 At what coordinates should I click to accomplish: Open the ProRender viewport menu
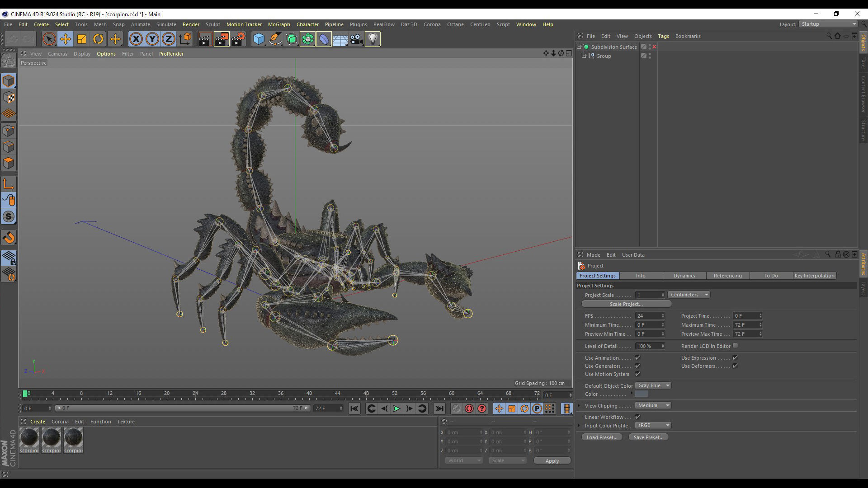171,54
